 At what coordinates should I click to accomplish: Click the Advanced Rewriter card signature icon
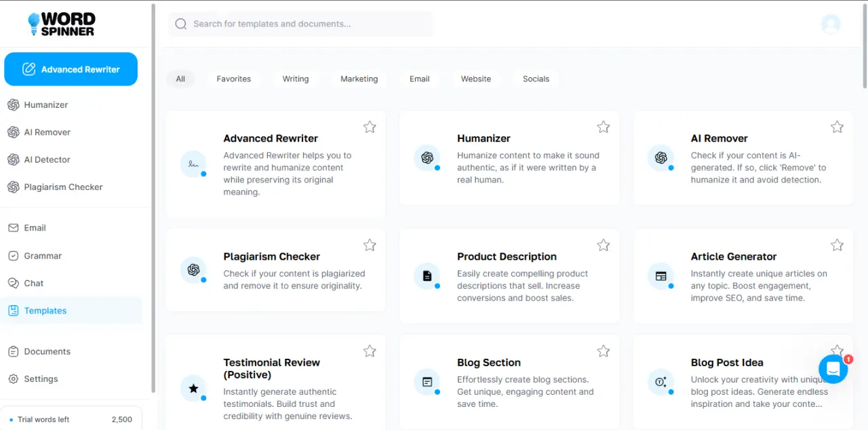tap(194, 164)
